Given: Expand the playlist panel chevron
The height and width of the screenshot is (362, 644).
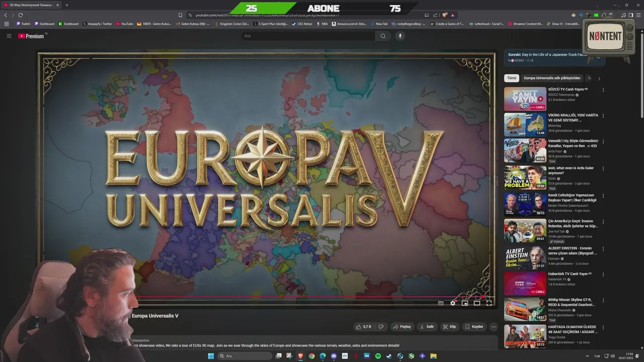Looking at the screenshot, I should [598, 57].
